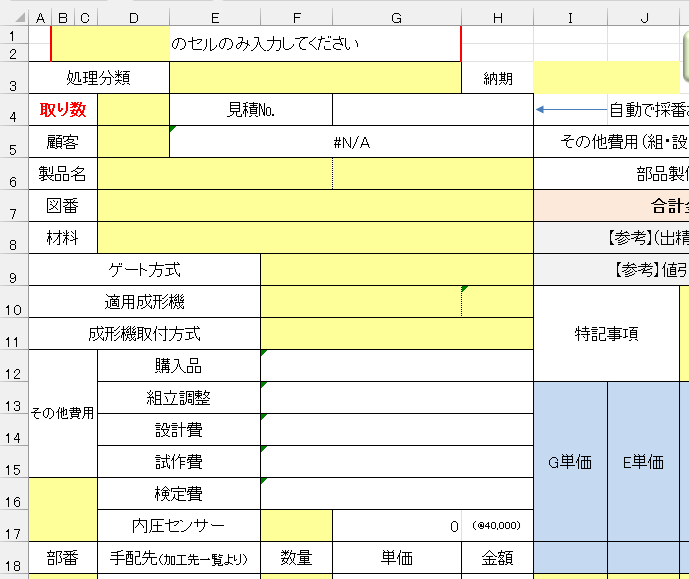The image size is (689, 579).
Task: Select column D header
Action: [133, 17]
